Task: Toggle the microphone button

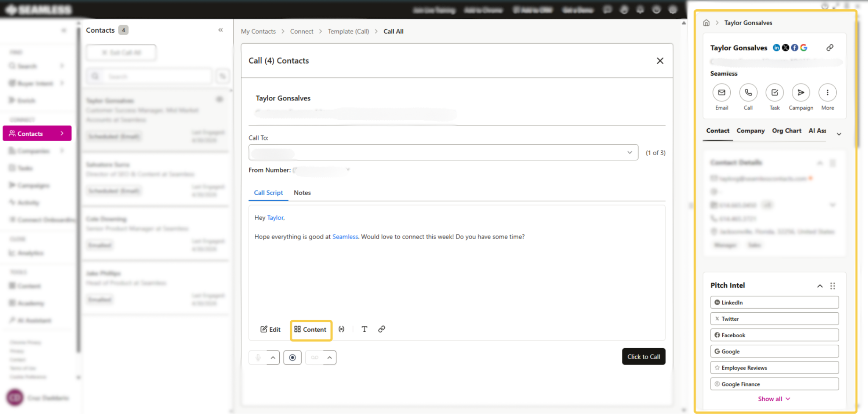Action: [258, 358]
